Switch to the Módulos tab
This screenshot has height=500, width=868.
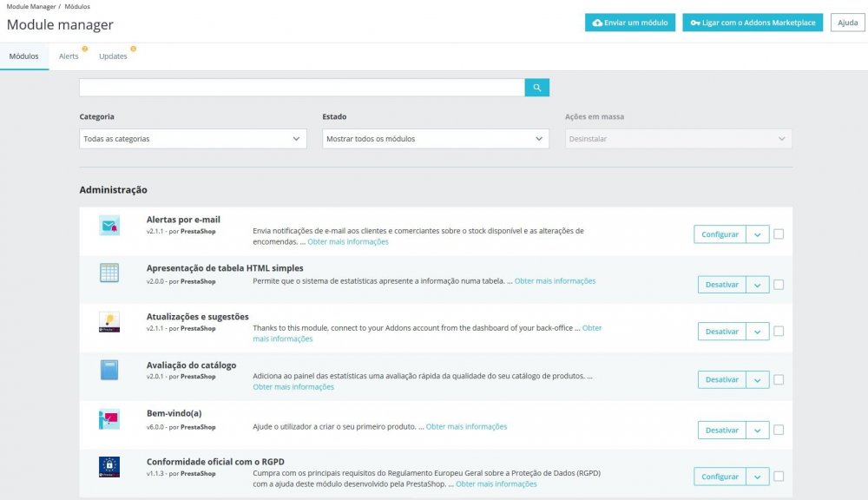(23, 56)
